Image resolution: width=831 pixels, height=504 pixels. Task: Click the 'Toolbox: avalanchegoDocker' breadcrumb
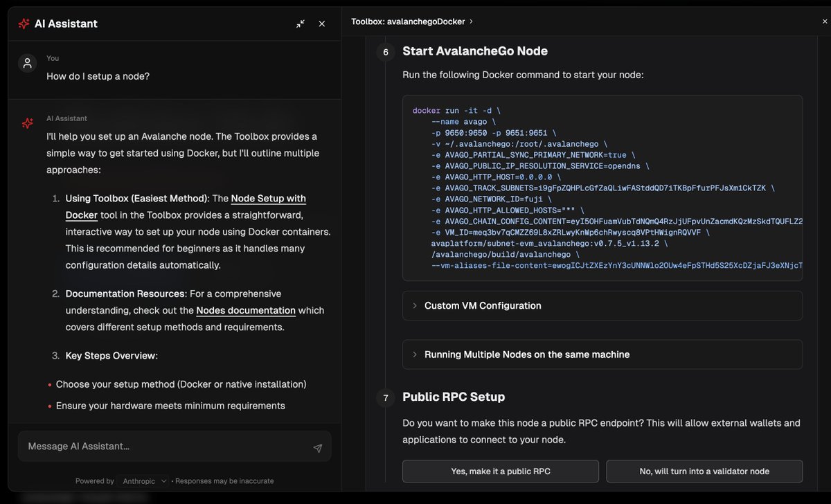point(408,21)
